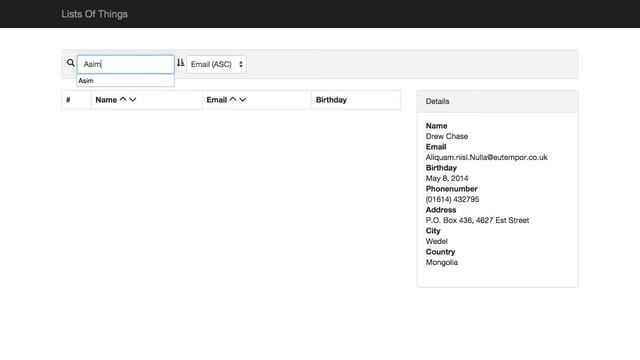Click the Email column header
Screen dimensions: 640x360
click(216, 100)
